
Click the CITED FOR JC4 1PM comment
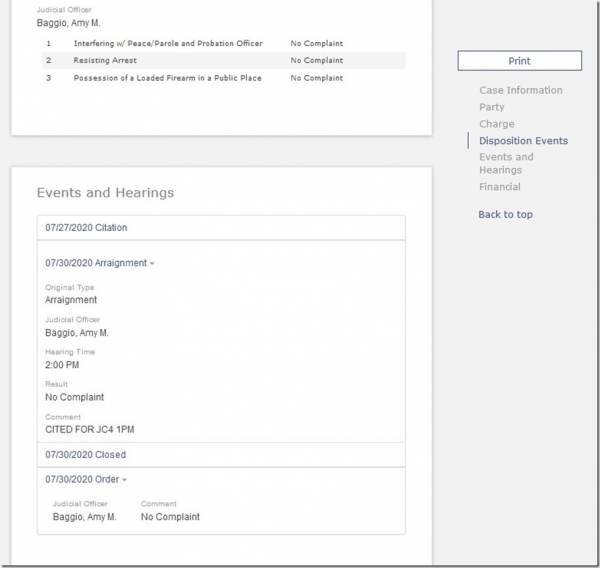(89, 429)
